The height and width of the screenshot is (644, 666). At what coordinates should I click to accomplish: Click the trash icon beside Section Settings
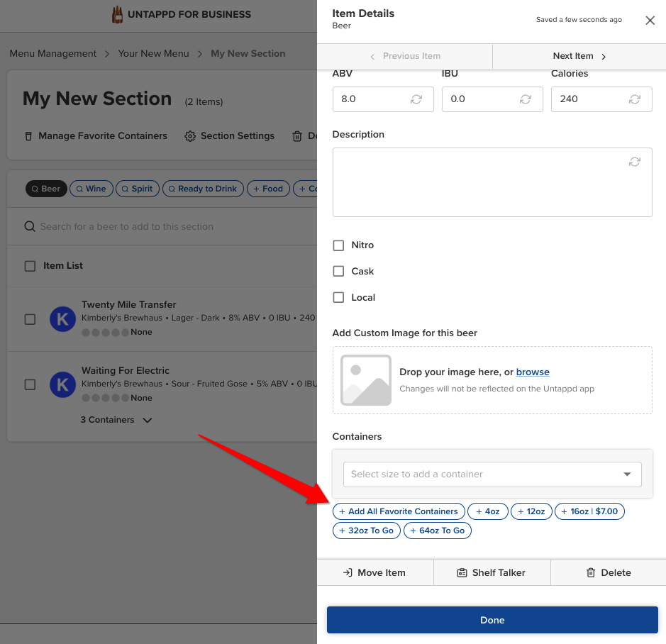coord(297,136)
